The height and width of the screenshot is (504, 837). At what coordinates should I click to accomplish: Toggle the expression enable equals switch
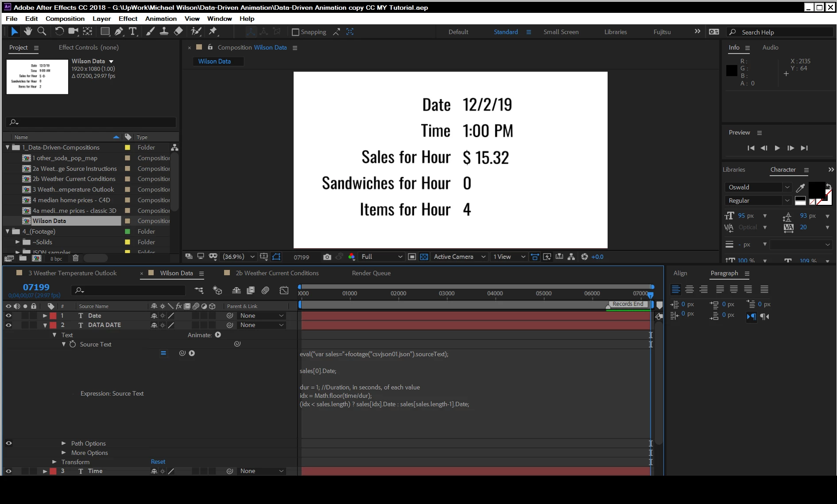click(163, 353)
